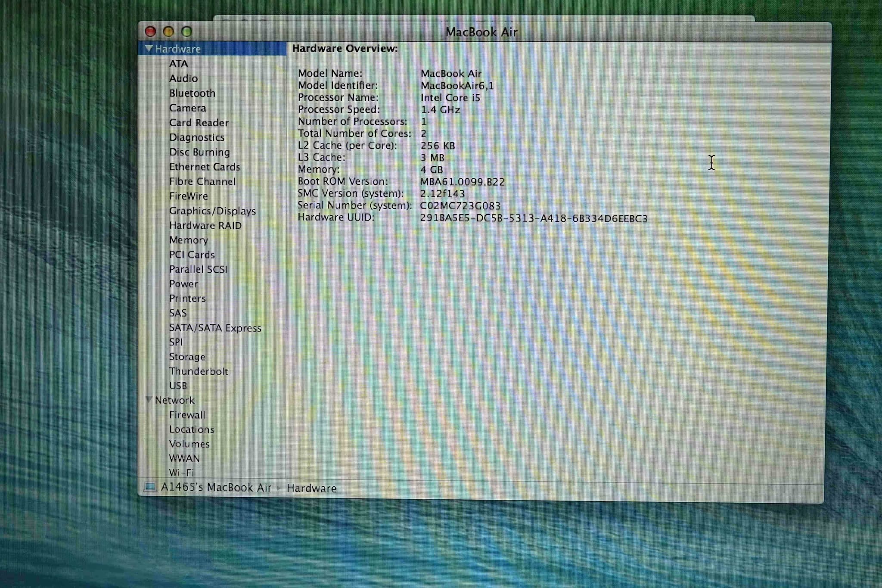Collapse the Hardware disclosure triangle
This screenshot has height=588, width=882.
click(x=149, y=49)
